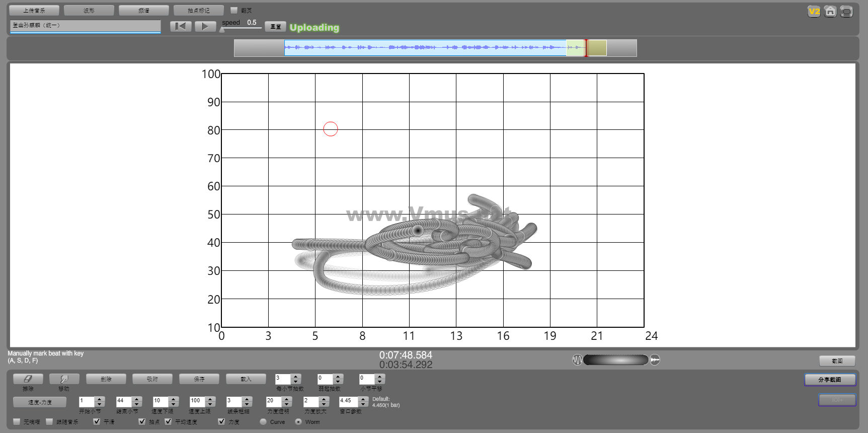Click the 保存 save button
This screenshot has height=433, width=868.
pos(199,379)
